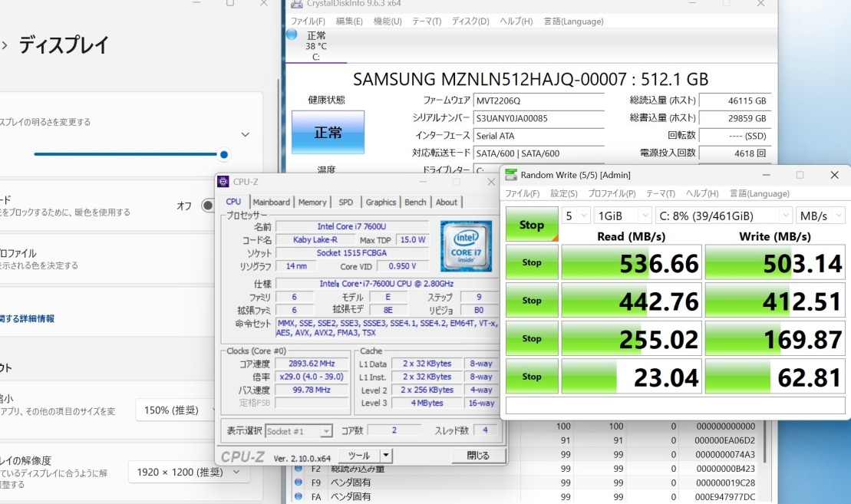Open ヘルプ(H) menu in CrystalDiskInfo
This screenshot has width=851, height=504.
[516, 21]
